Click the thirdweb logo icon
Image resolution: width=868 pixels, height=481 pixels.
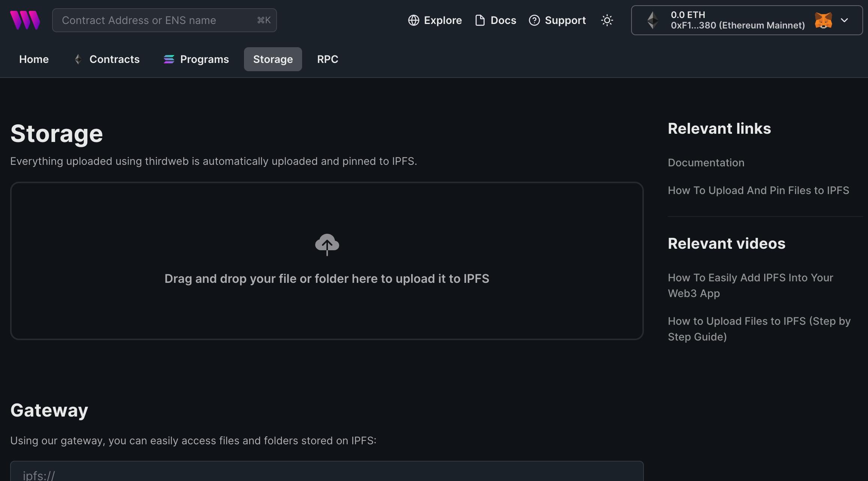click(25, 20)
